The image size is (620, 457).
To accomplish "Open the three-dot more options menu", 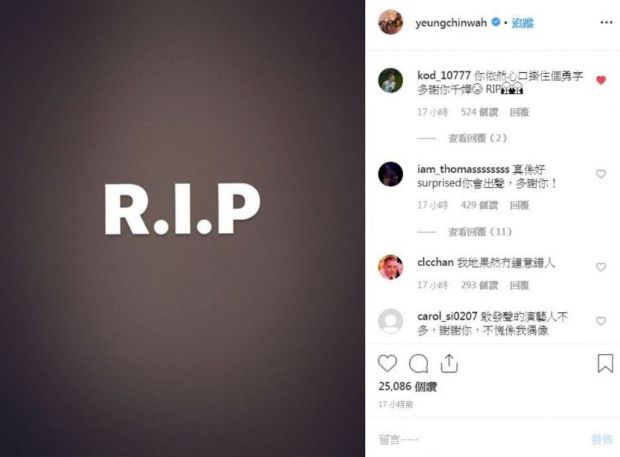I will point(606,23).
